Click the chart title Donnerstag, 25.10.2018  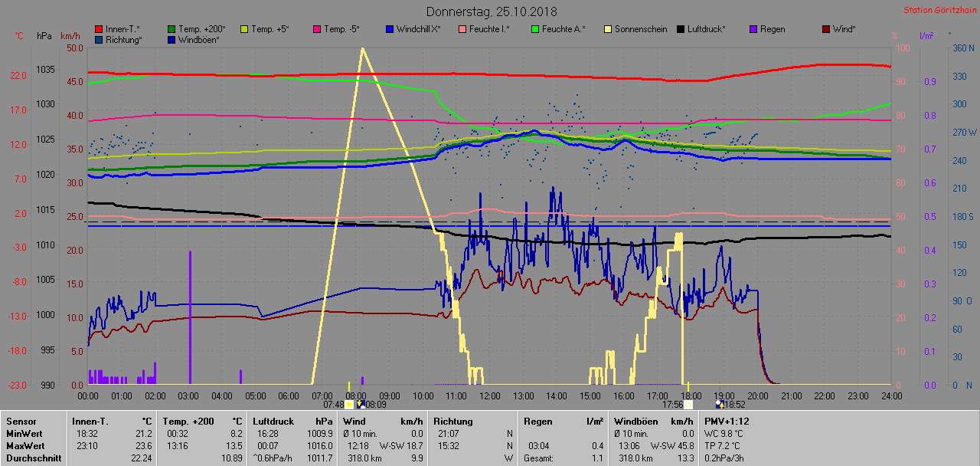(492, 11)
